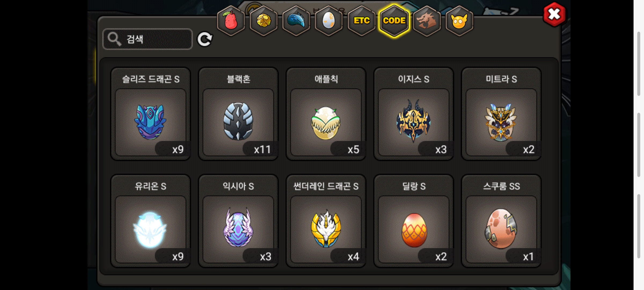
Task: Select the 스쿠룸 SS egg card
Action: click(x=501, y=221)
